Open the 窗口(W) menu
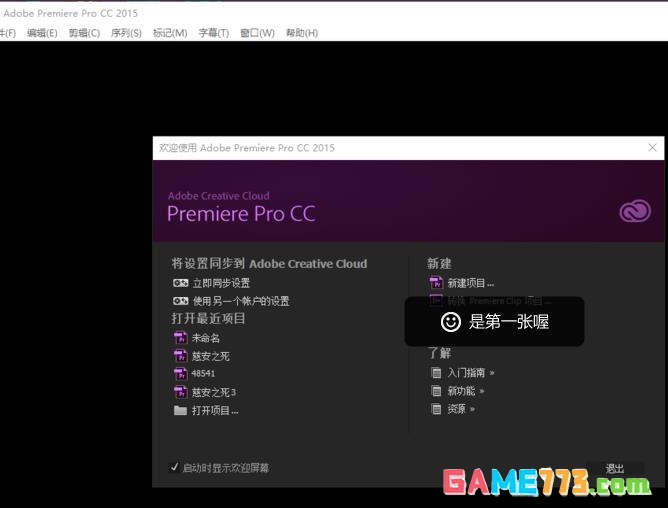Viewport: 668px width, 508px height. coord(257,33)
